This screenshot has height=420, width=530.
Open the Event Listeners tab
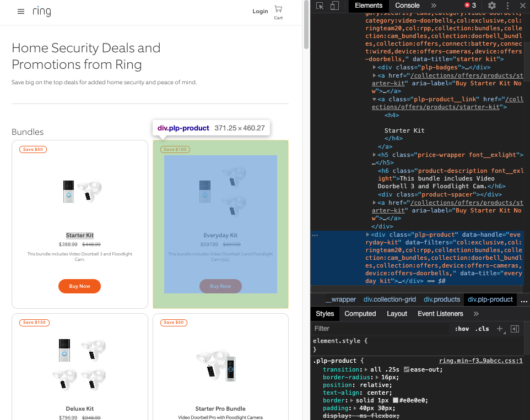(440, 314)
